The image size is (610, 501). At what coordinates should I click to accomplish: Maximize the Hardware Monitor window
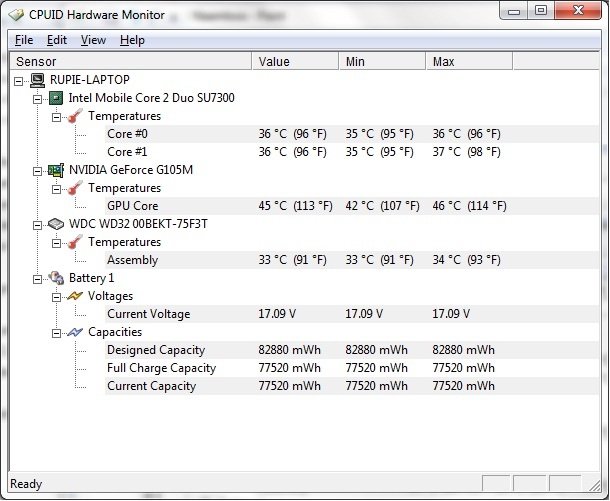(x=541, y=11)
